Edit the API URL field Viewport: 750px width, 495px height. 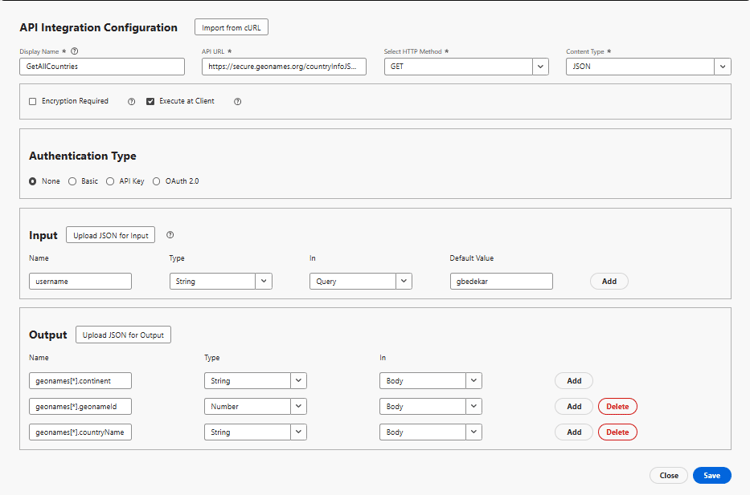point(284,66)
